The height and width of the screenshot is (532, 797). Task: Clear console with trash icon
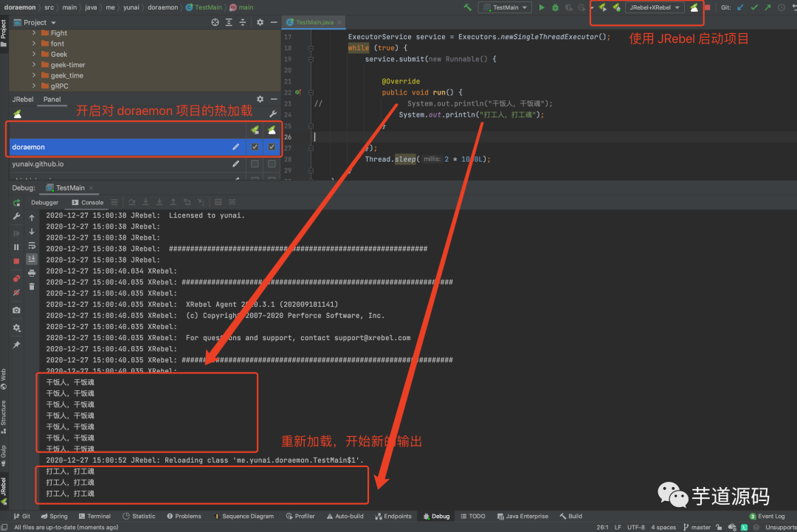coord(32,287)
